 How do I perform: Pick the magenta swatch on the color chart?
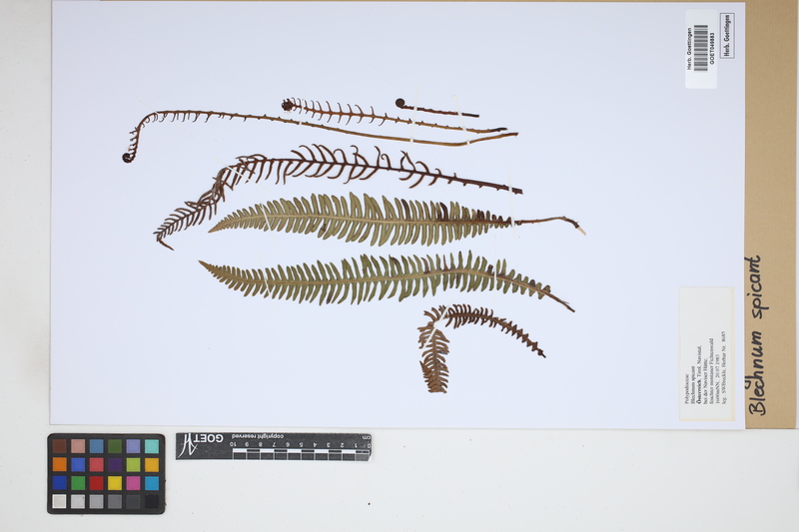133,483
